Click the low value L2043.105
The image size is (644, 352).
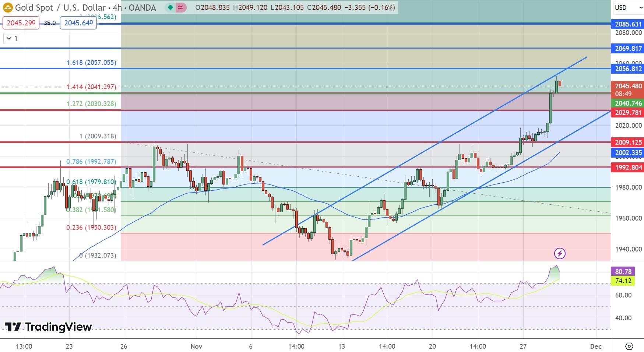click(287, 7)
